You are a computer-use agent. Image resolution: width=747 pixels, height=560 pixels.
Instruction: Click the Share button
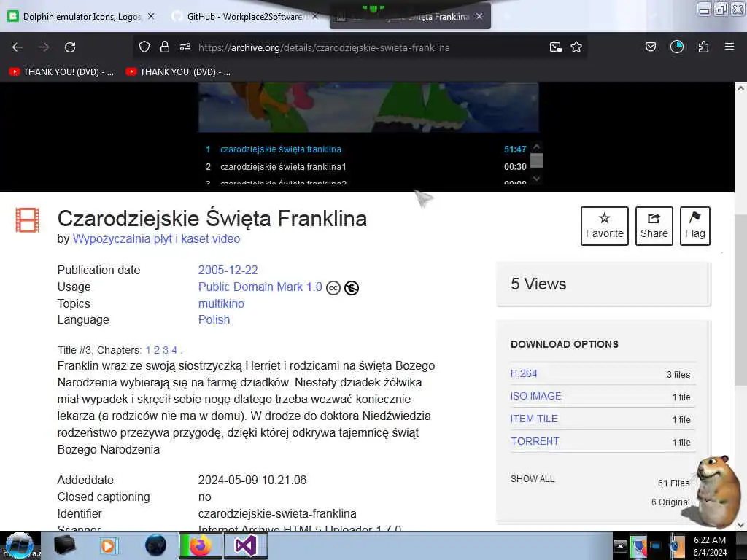coord(654,226)
